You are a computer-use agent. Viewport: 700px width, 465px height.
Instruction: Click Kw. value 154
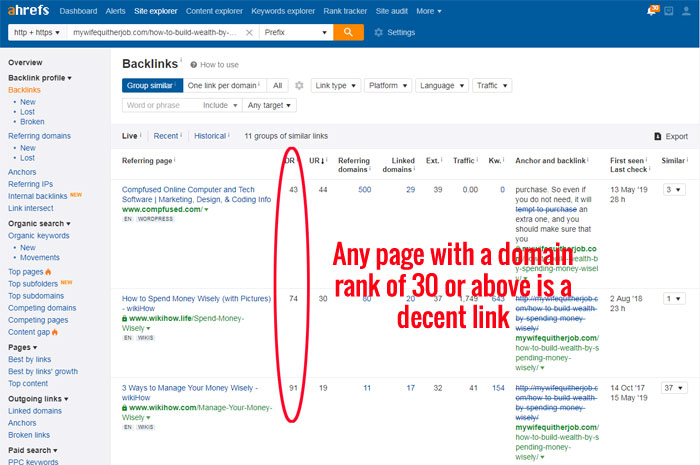498,388
